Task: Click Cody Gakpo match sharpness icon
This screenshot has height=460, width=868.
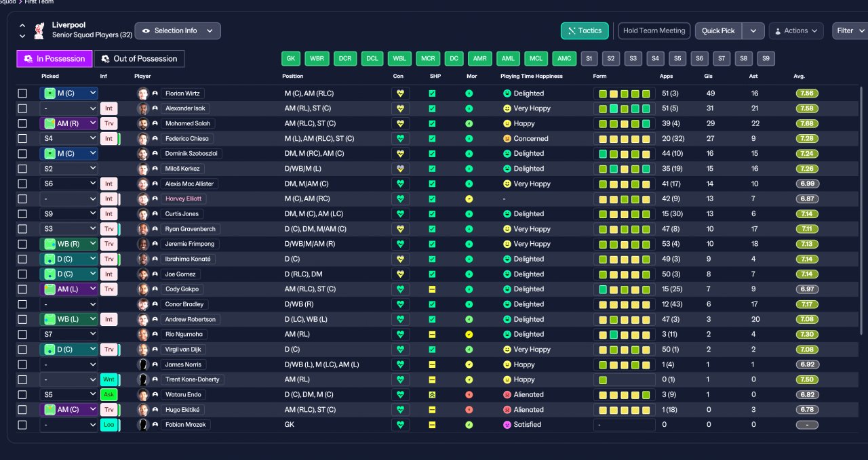Action: click(432, 289)
